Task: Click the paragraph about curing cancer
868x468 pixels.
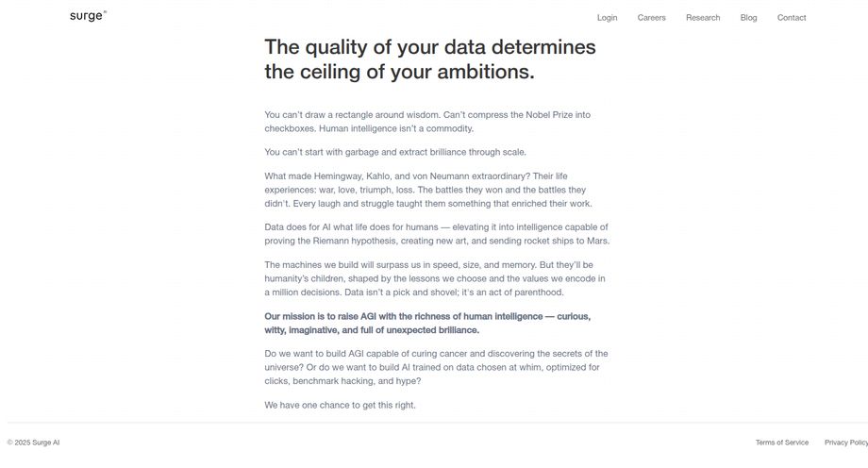Action: click(x=436, y=367)
